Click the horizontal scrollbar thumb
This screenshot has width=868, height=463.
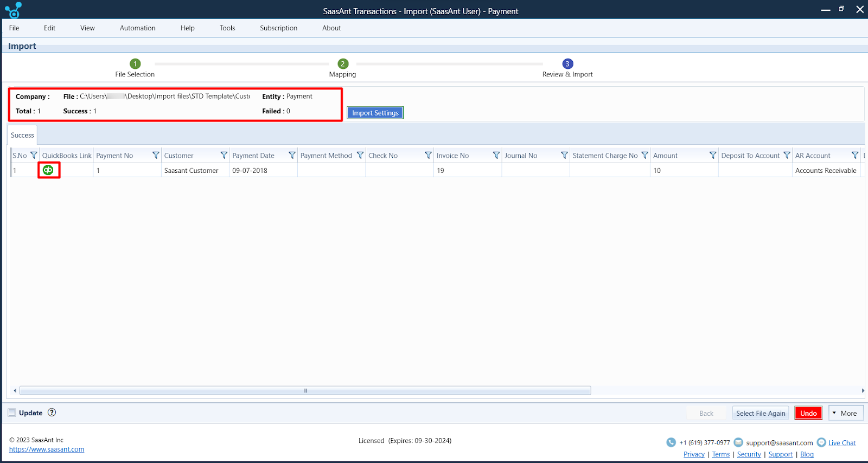[305, 390]
